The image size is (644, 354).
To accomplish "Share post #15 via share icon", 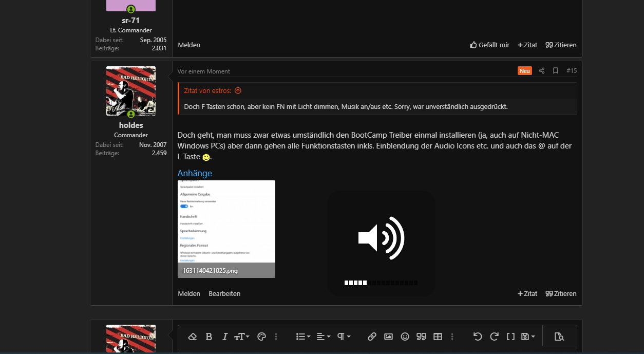I will click(542, 71).
